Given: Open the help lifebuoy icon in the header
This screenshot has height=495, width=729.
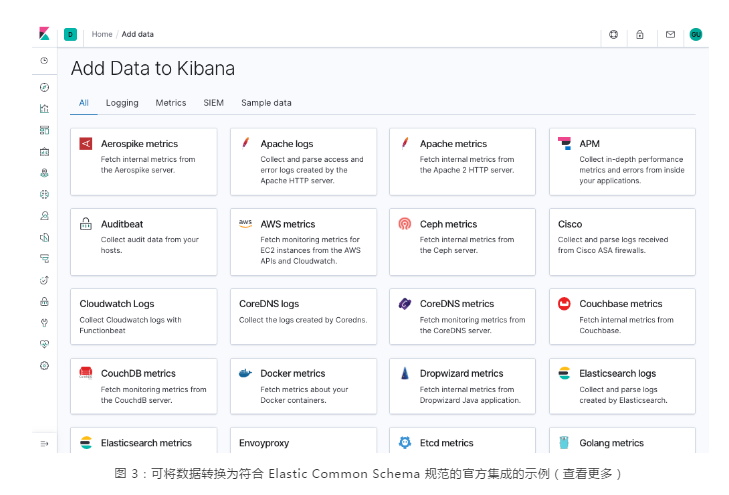Looking at the screenshot, I should (614, 34).
